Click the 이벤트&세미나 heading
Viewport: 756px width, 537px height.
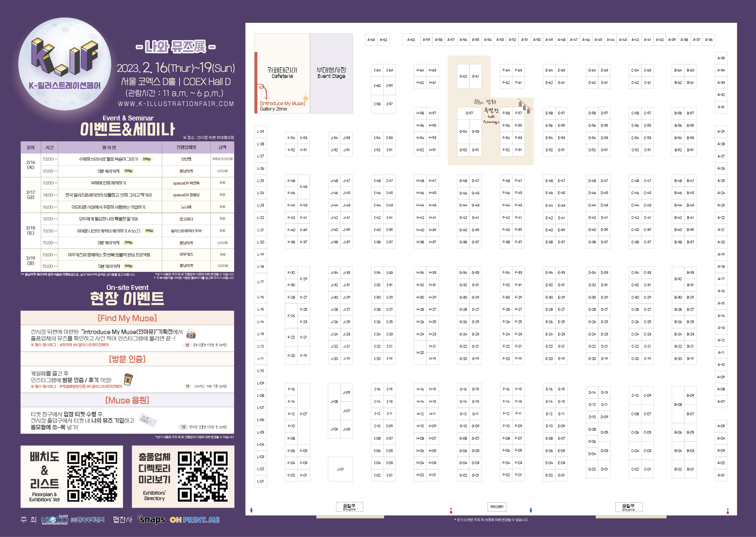click(x=127, y=129)
